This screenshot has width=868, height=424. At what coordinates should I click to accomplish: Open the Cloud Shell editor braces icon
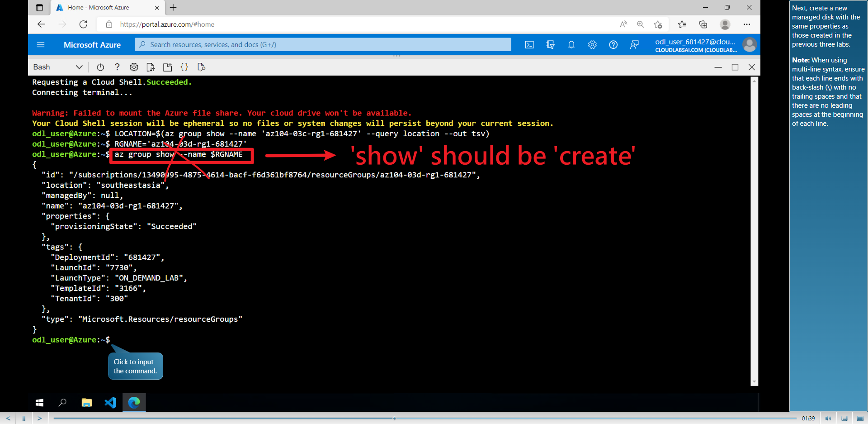tap(184, 67)
